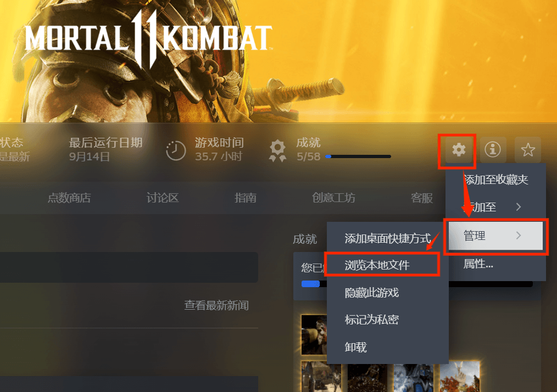557x392 pixels.
Task: Click the achievements badge icon
Action: coord(278,150)
